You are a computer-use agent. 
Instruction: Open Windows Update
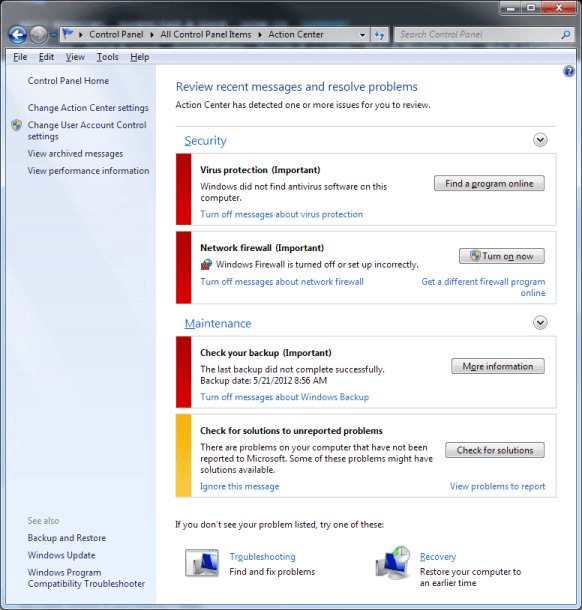61,555
